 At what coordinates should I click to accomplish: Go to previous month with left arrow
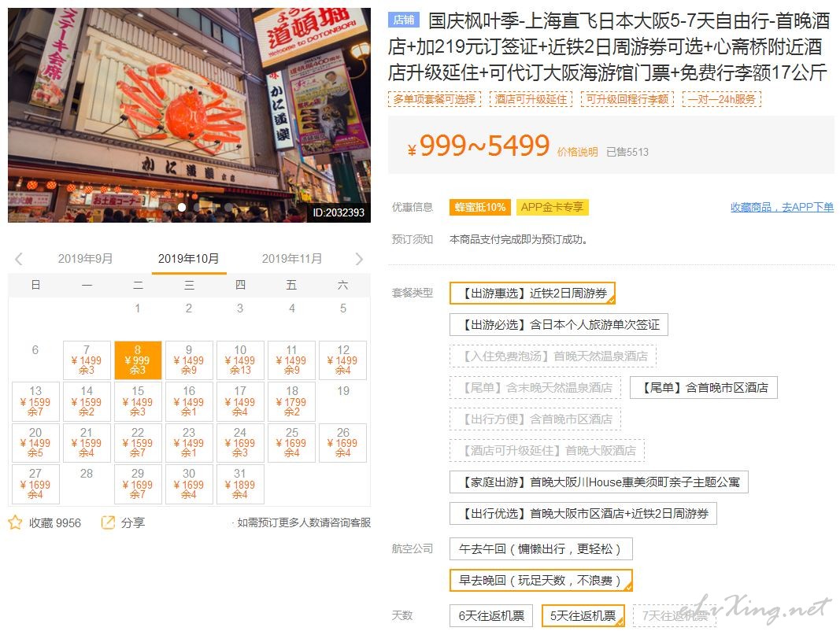[x=19, y=259]
